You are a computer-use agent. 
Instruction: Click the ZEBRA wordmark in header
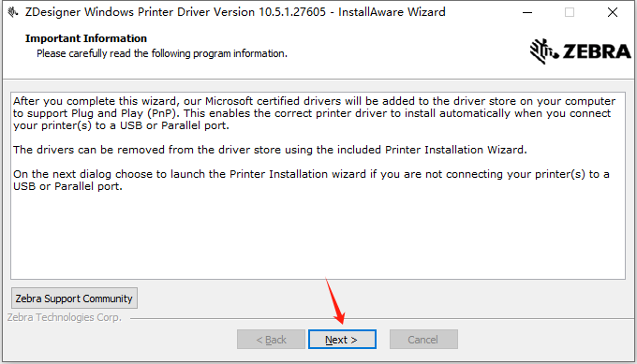597,51
